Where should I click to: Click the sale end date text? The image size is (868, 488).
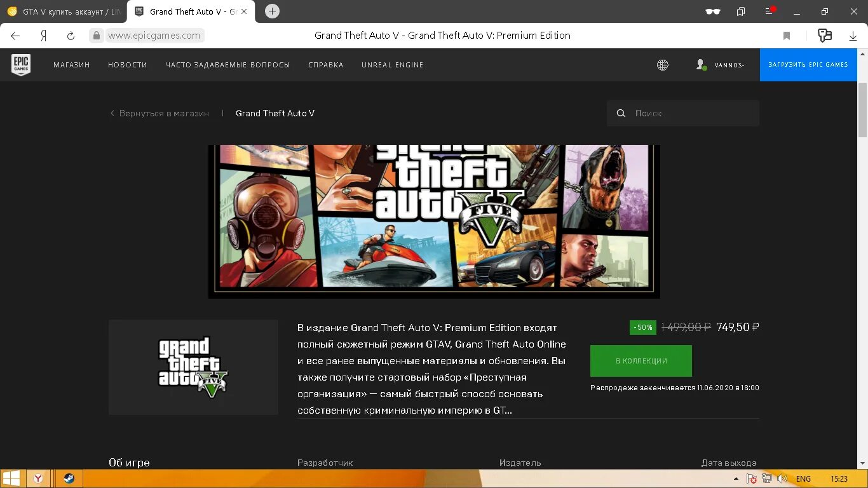click(x=675, y=388)
